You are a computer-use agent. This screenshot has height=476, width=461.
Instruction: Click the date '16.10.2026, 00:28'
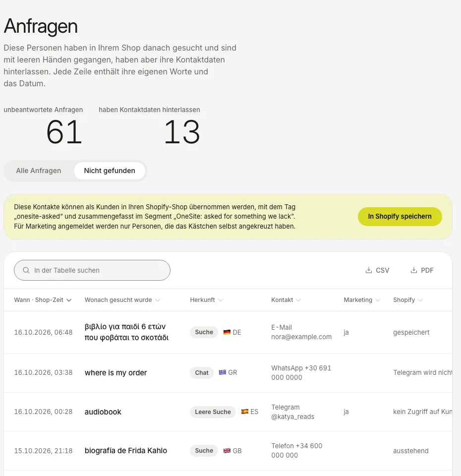44,412
